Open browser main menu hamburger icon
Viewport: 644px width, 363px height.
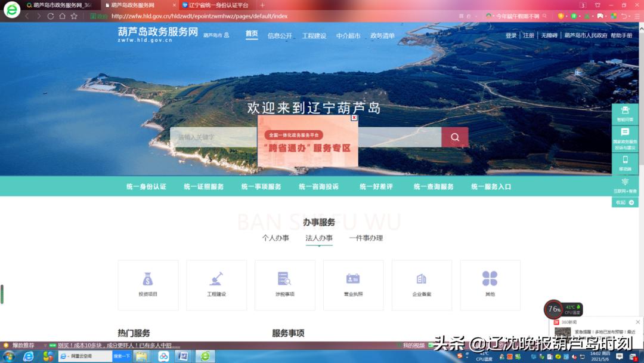(637, 16)
